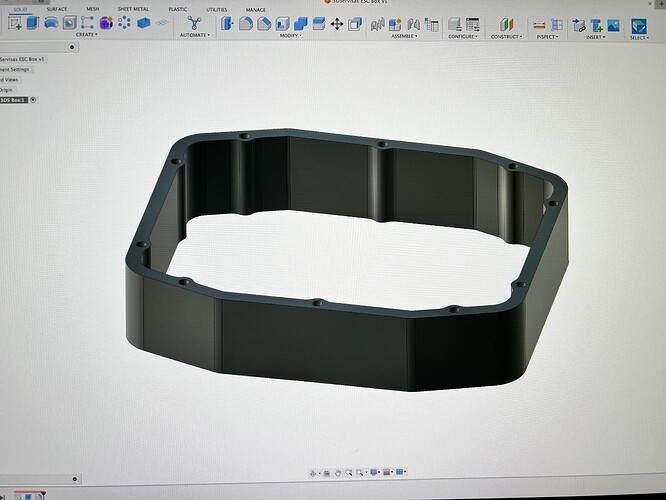Select the Offset Face tool
The width and height of the screenshot is (666, 500).
pos(319,23)
